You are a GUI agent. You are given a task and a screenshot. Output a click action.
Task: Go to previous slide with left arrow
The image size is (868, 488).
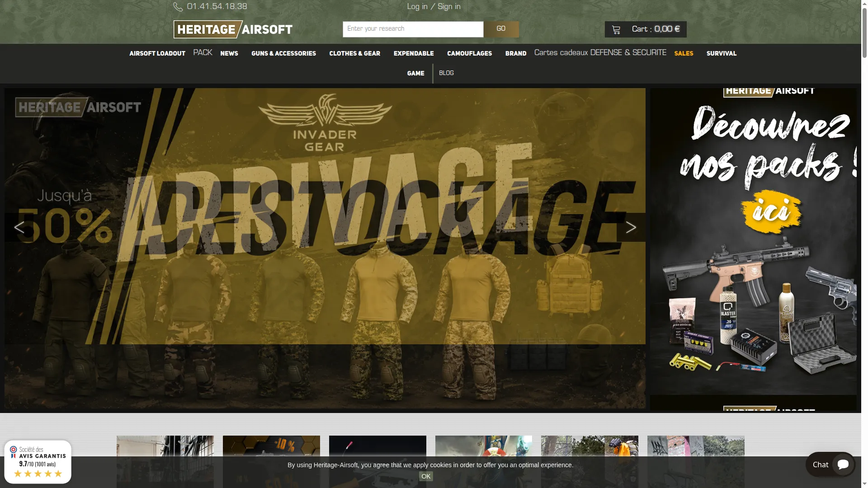(19, 227)
